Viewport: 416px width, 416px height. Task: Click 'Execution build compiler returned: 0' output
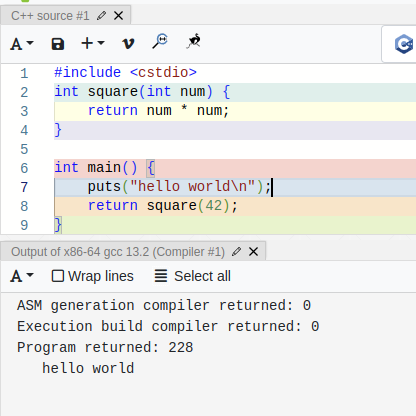pyautogui.click(x=168, y=326)
